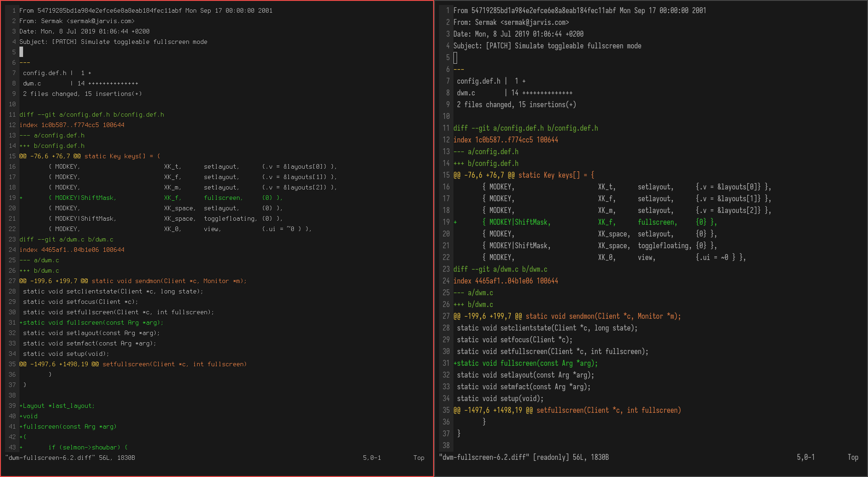Click green "fullscreen," on line 19 in right window
The height and width of the screenshot is (477, 868).
click(658, 222)
